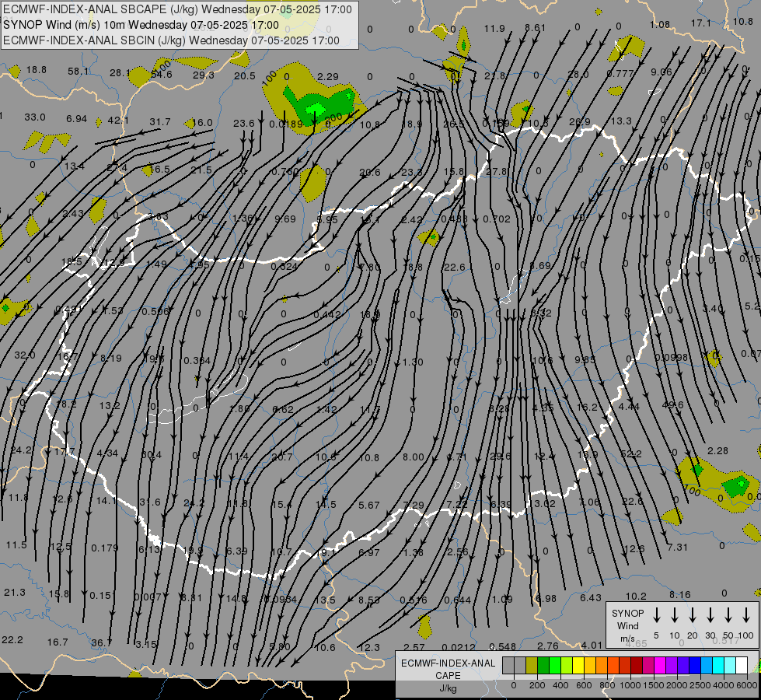Select the white CAPE legend swatch
The width and height of the screenshot is (761, 700).
(741, 666)
